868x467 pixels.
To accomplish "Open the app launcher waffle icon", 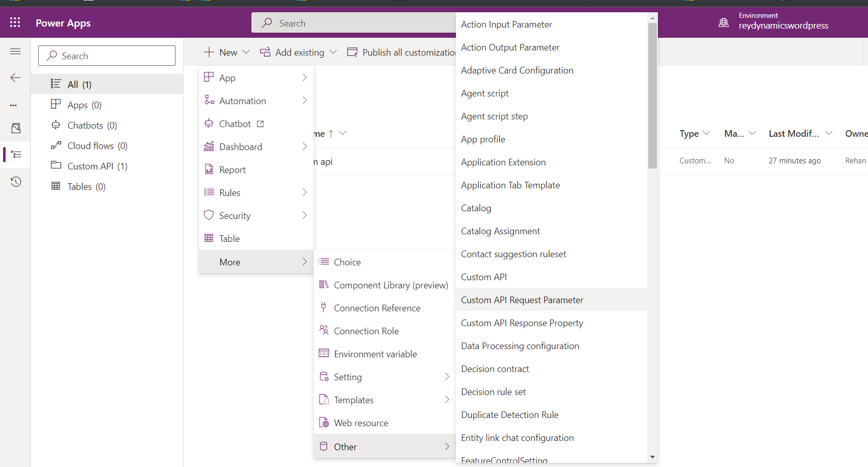I will coord(15,22).
